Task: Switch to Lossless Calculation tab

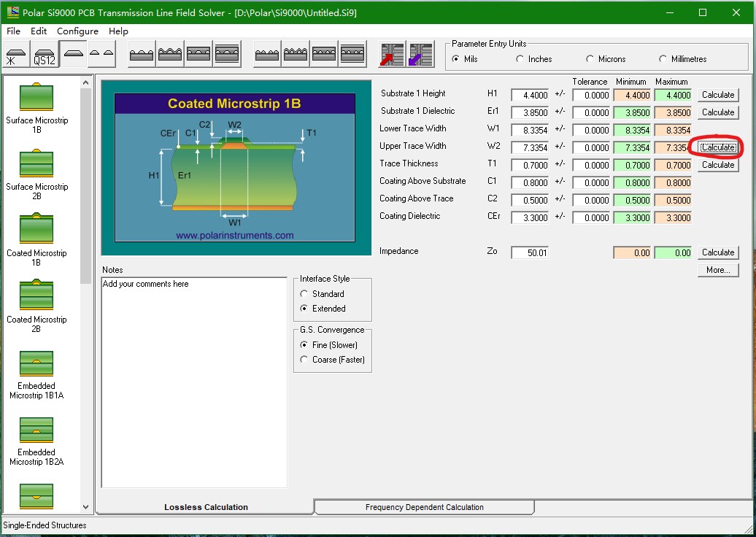Action: click(206, 507)
